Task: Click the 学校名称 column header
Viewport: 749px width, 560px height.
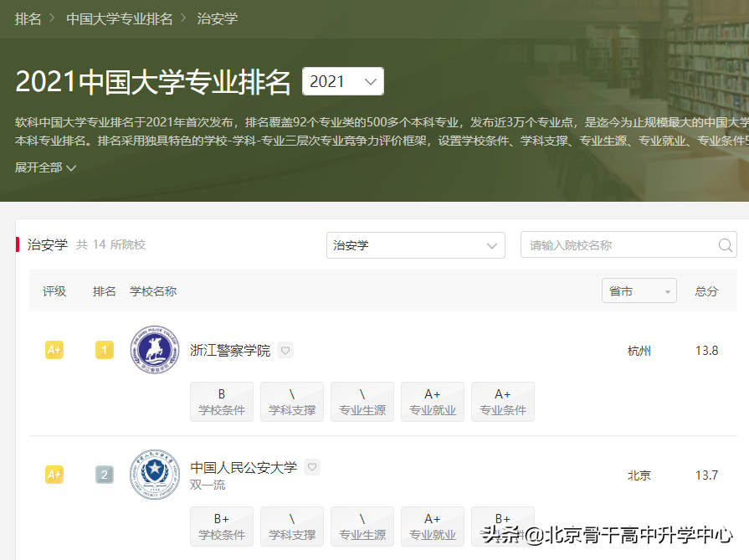Action: [153, 291]
